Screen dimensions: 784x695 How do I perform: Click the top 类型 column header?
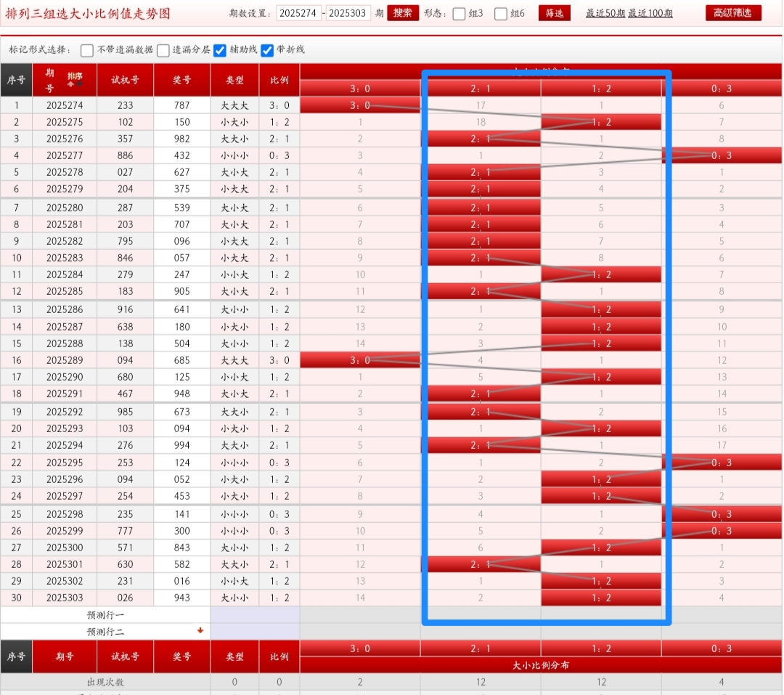point(234,80)
